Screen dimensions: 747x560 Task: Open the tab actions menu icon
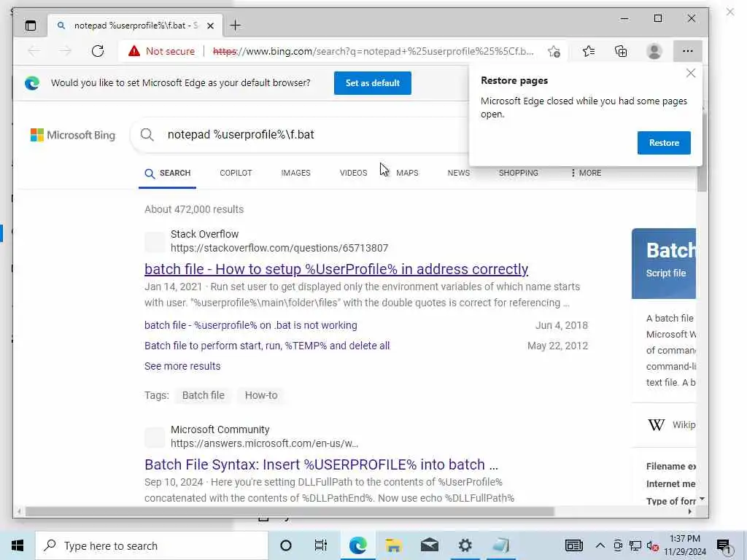[x=31, y=26]
